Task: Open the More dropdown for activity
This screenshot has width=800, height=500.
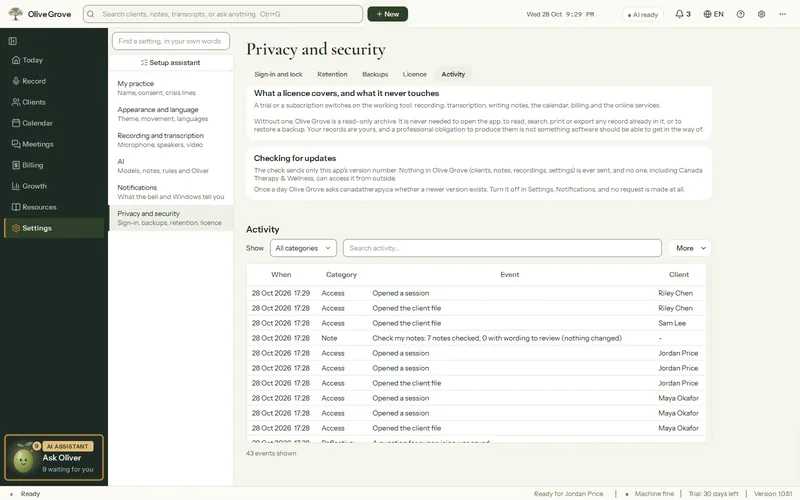Action: point(690,248)
